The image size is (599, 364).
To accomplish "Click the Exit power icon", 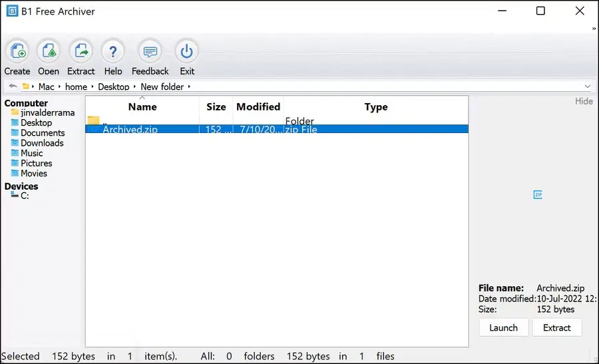I will point(187,51).
